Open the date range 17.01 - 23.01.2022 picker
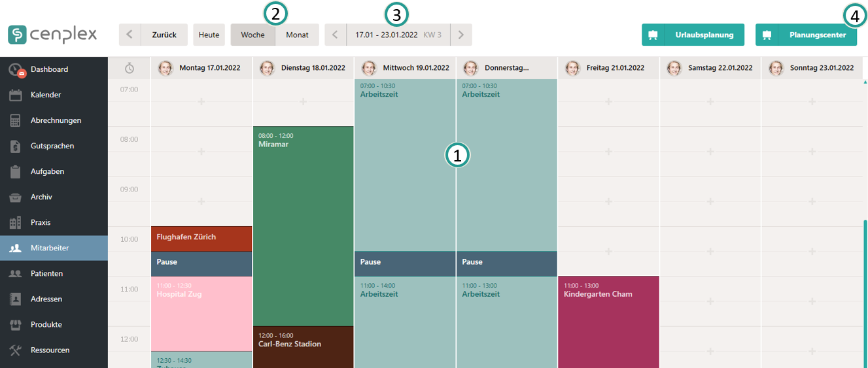Screen dimensions: 868x368 point(398,35)
